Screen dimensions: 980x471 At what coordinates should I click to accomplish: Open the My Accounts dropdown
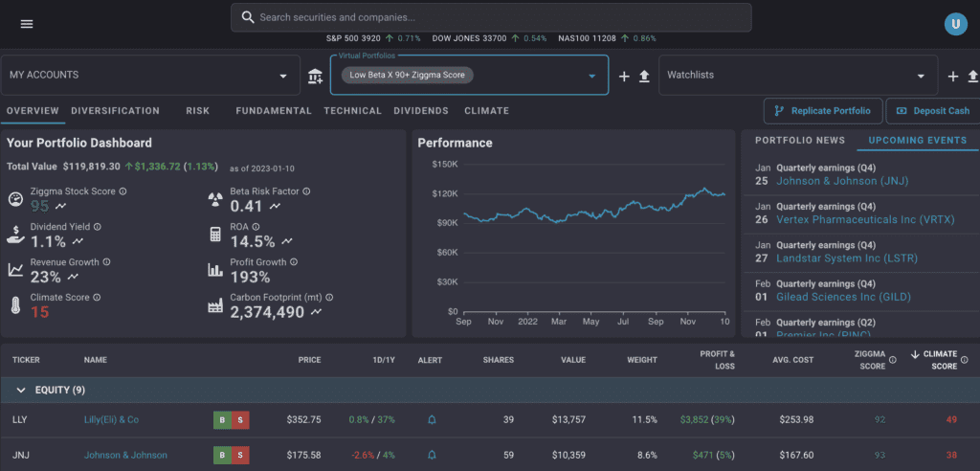(150, 75)
